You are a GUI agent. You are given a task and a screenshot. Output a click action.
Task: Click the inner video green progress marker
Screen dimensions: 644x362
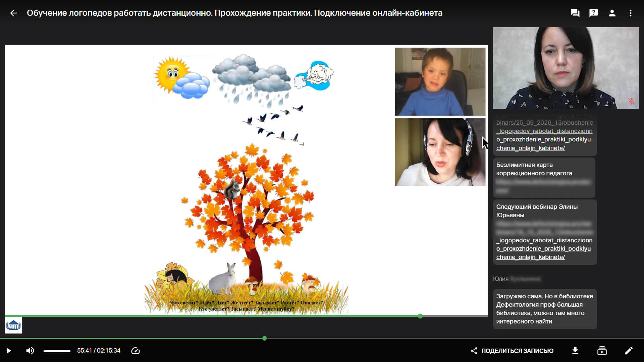[420, 316]
